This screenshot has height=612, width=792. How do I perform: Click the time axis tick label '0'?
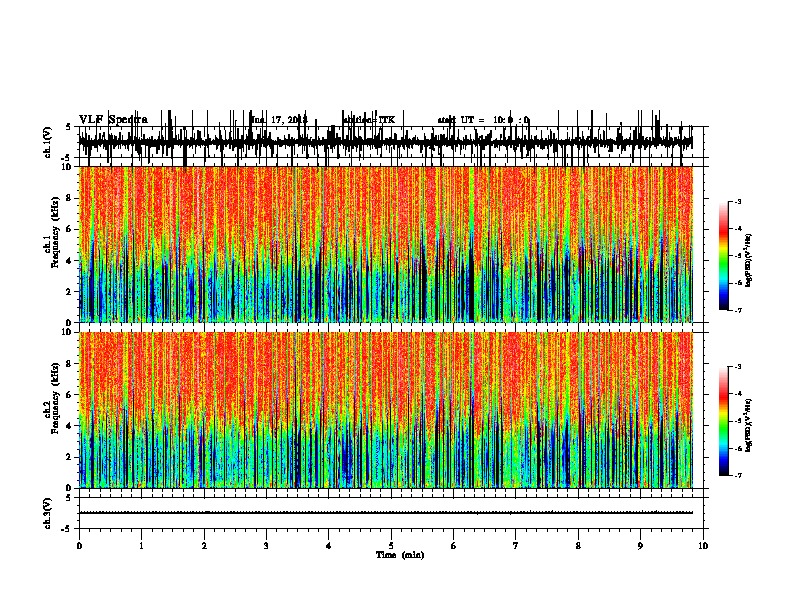click(x=79, y=546)
